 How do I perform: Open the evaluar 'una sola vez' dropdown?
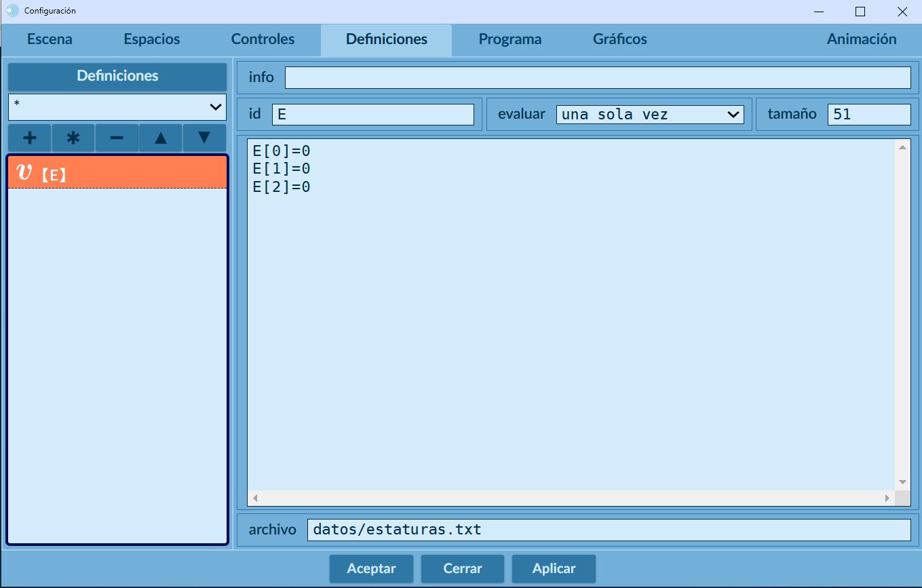click(x=650, y=114)
